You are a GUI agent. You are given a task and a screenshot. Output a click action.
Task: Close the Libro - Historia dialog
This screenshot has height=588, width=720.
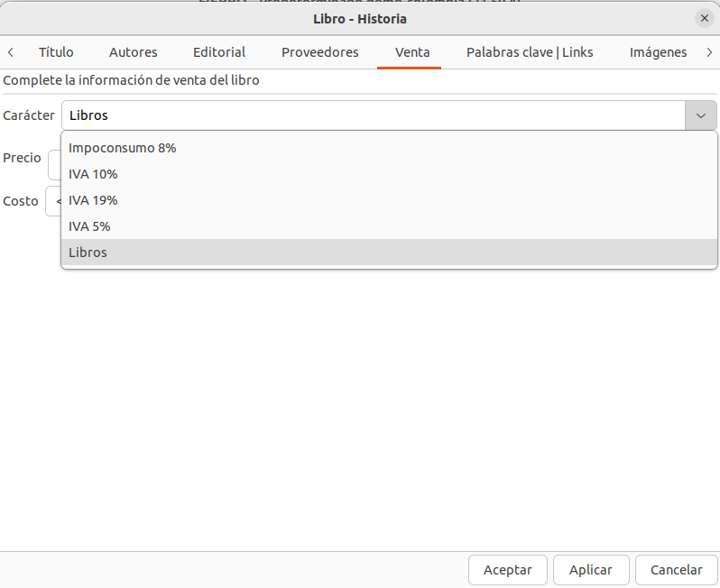point(704,18)
